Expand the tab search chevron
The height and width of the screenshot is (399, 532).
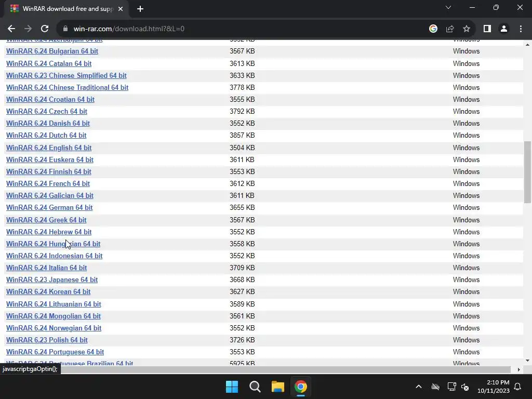[x=448, y=7]
